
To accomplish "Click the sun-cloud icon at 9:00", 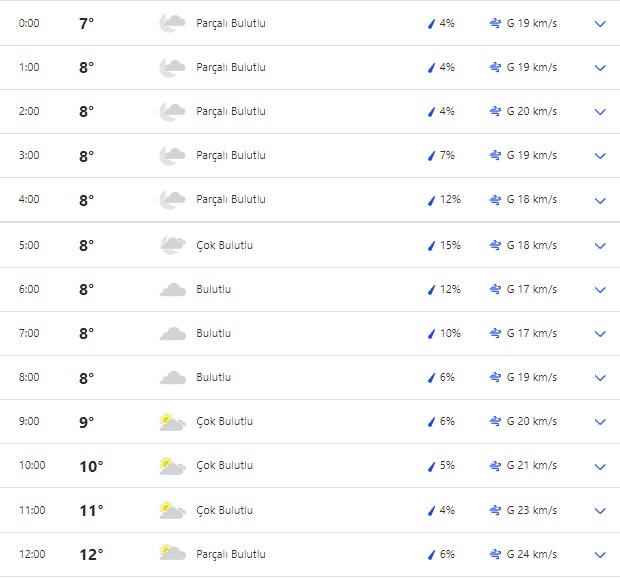I will pos(172,422).
